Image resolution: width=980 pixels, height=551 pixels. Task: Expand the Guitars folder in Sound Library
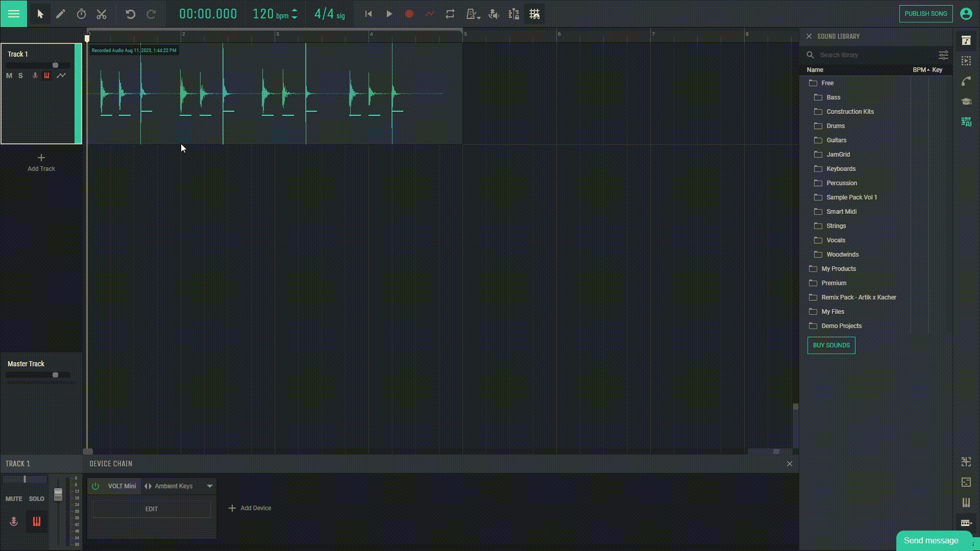click(837, 139)
